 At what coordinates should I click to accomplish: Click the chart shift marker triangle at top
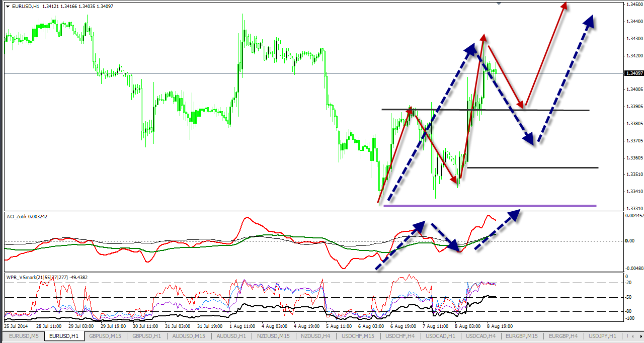coord(499,4)
